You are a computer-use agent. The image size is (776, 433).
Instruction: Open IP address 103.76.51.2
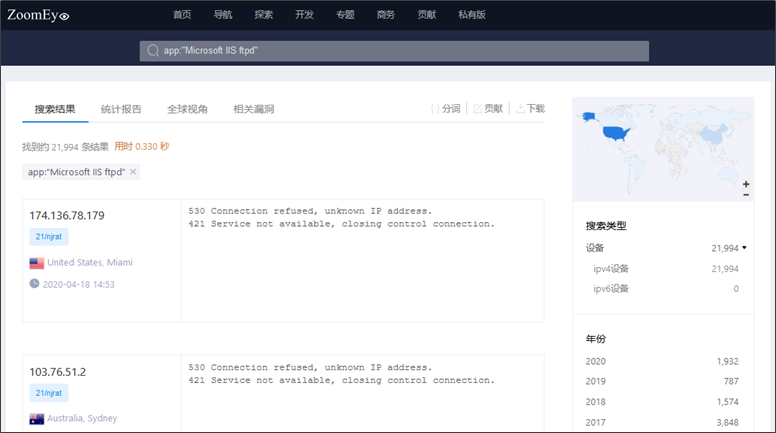tap(57, 372)
